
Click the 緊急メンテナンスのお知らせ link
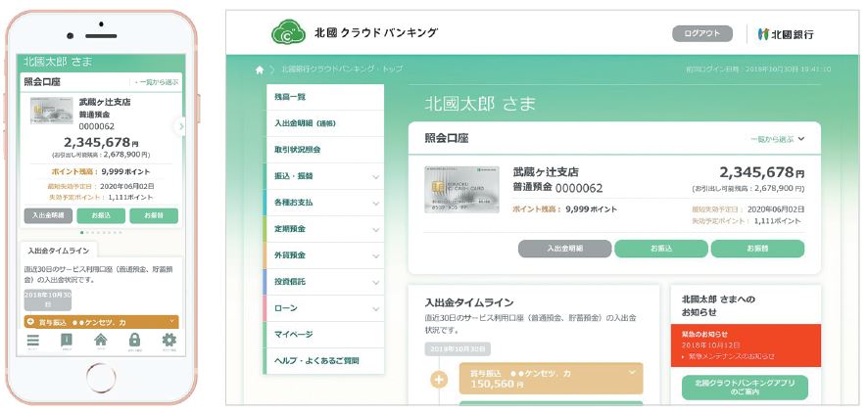(x=732, y=356)
